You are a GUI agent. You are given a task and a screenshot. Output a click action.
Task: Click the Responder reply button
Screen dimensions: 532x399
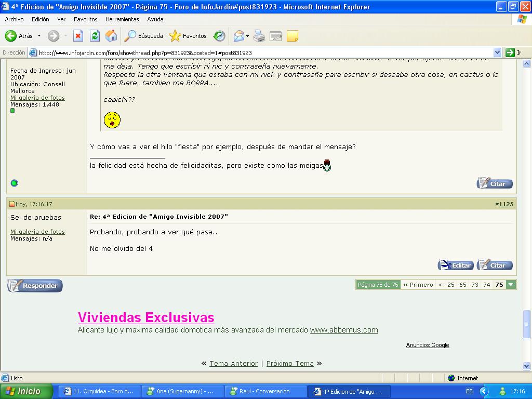tap(35, 286)
